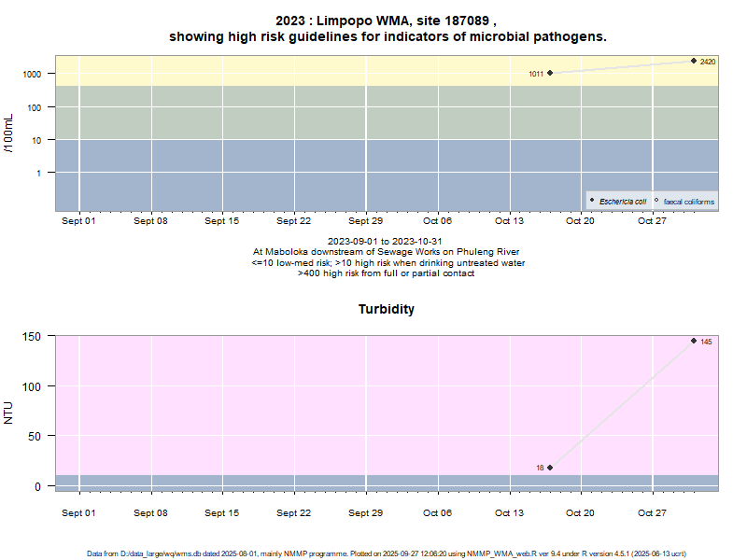
Task: Select the turbidity data point labeled 18
Action: click(x=550, y=468)
